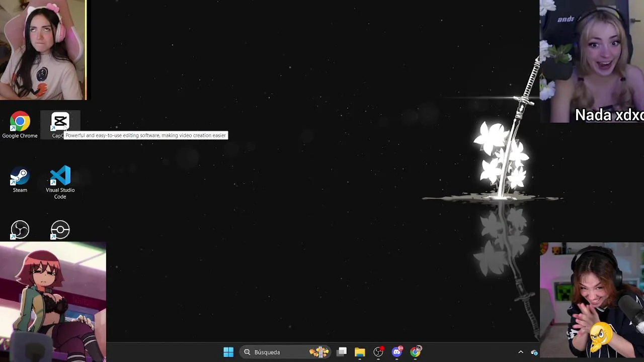Select the OBS Studio desktop shortcut

(x=20, y=230)
